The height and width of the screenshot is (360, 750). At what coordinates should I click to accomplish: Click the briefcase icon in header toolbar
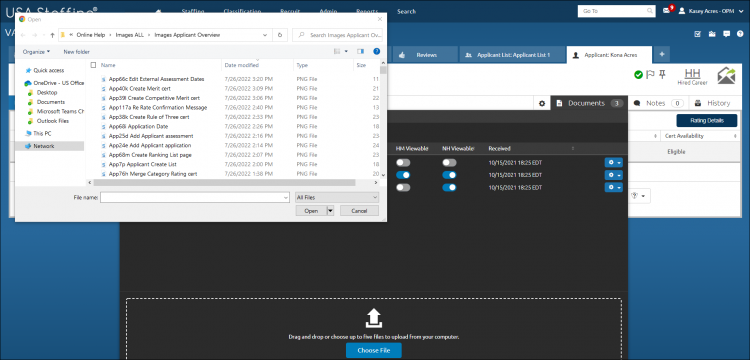[x=712, y=34]
